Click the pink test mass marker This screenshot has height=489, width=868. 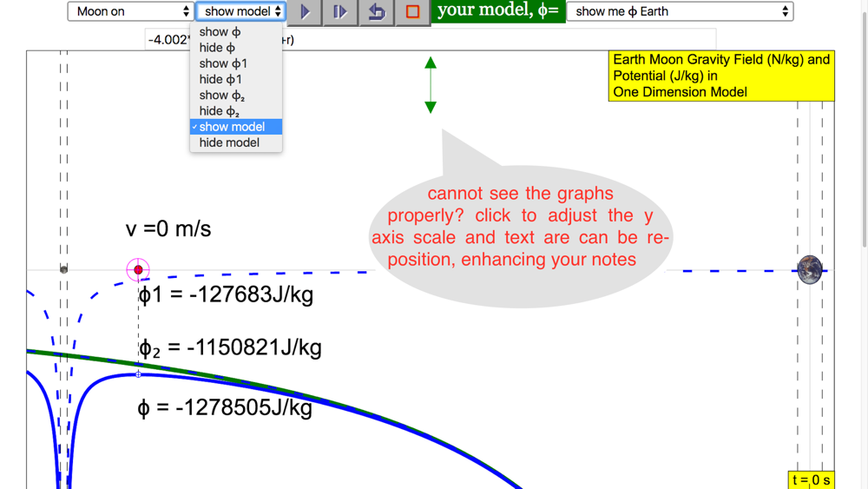coord(138,270)
